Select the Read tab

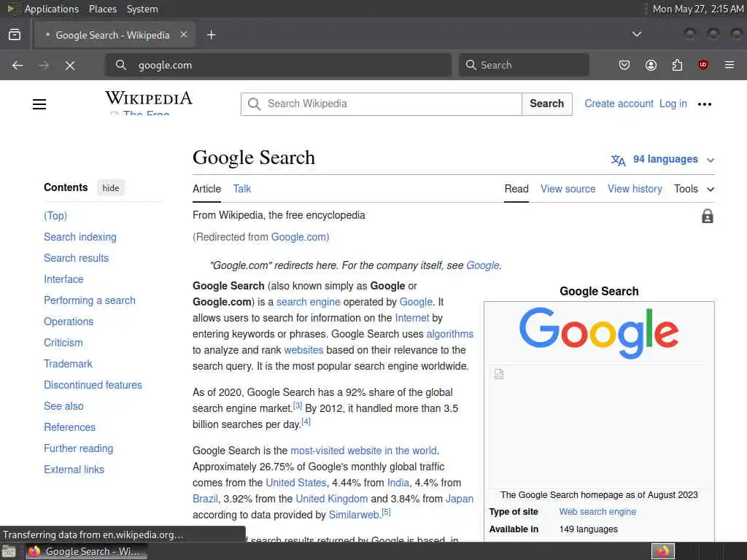516,189
